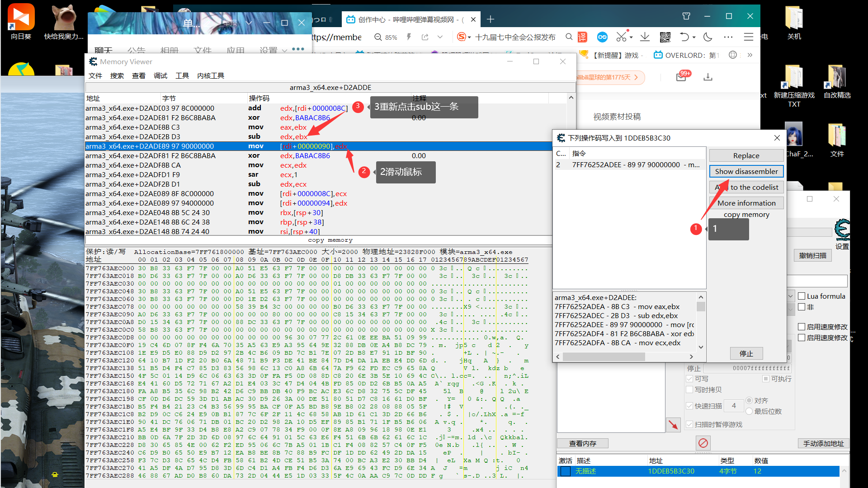
Task: Open the 新建压缩游戏 TXT folder
Action: click(x=794, y=86)
